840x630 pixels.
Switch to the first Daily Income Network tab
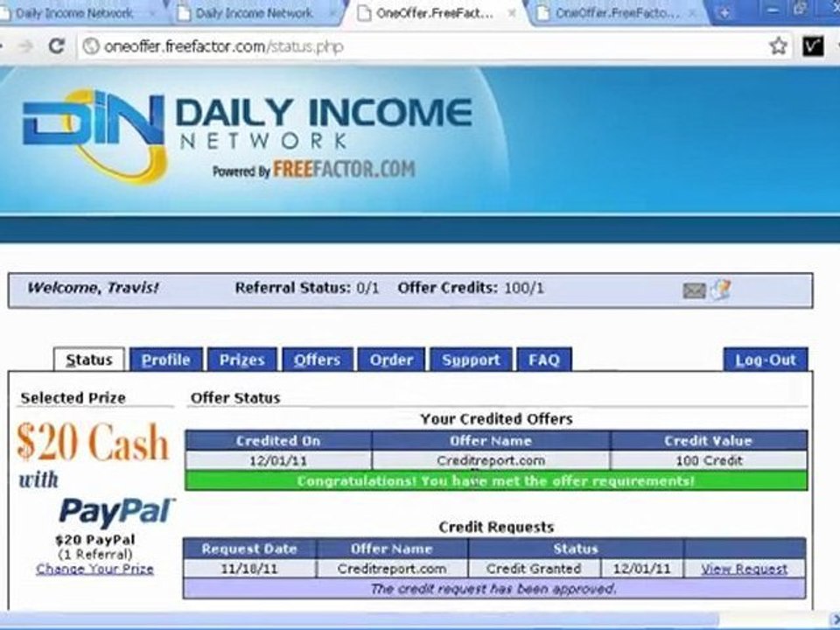point(73,13)
